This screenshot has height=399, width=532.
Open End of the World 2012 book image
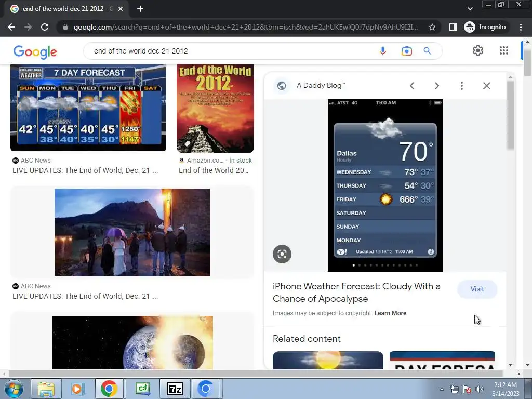pyautogui.click(x=215, y=109)
